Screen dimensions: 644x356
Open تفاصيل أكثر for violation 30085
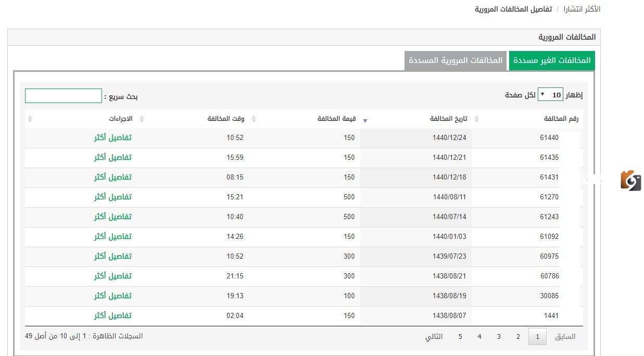tap(113, 296)
